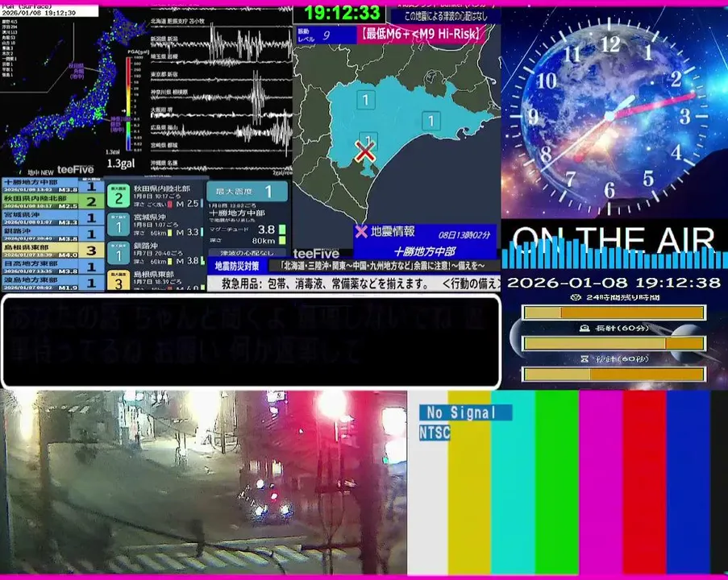Click the ON THE AIR audio visualizer

pos(614,246)
